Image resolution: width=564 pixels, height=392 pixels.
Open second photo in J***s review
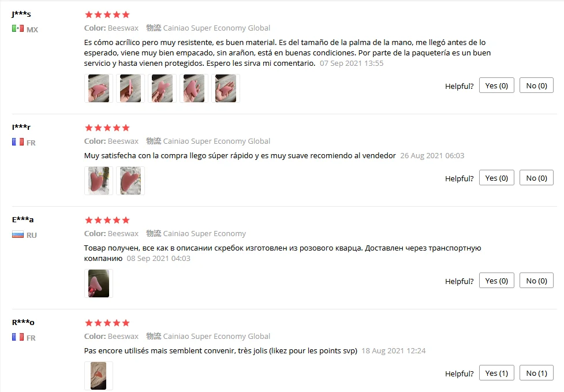(130, 88)
